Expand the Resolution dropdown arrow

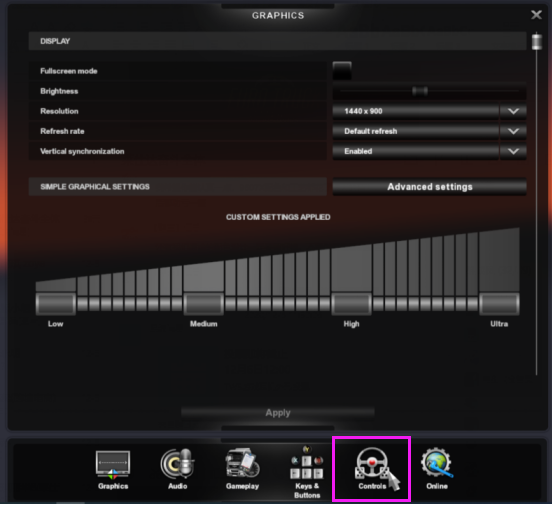pos(513,111)
